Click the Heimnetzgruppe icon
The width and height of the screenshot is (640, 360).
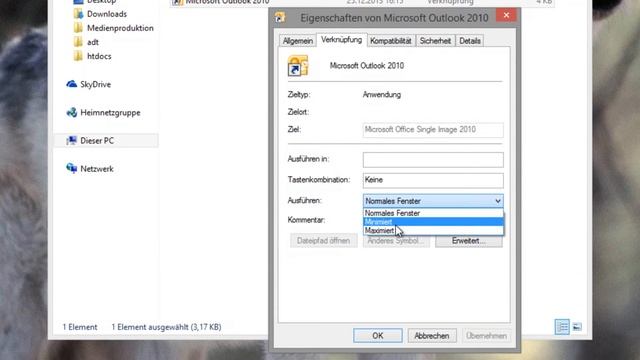(71, 112)
